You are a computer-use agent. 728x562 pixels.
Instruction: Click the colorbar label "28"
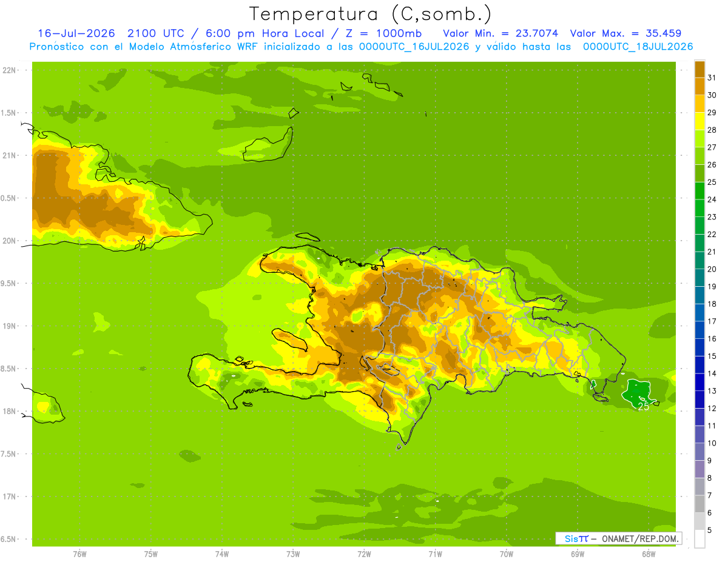[x=712, y=130]
